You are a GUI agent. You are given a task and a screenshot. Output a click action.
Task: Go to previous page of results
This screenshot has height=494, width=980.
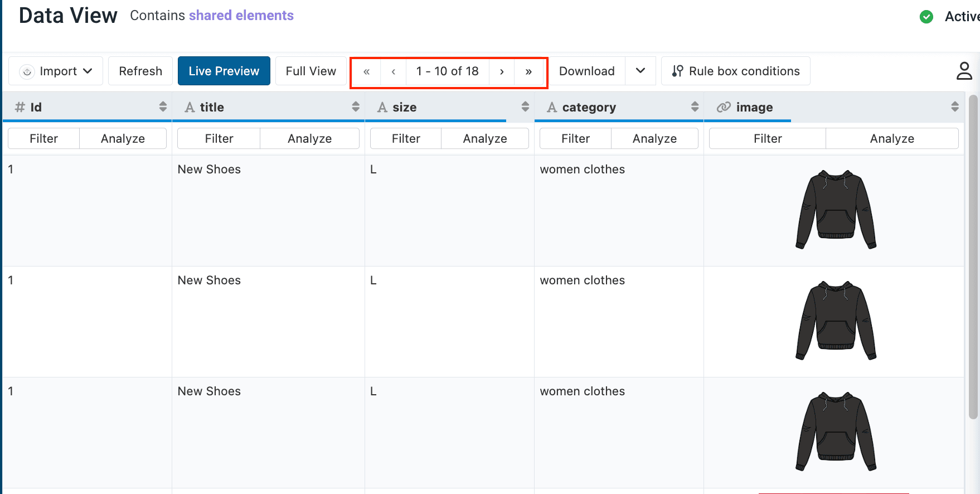[394, 71]
